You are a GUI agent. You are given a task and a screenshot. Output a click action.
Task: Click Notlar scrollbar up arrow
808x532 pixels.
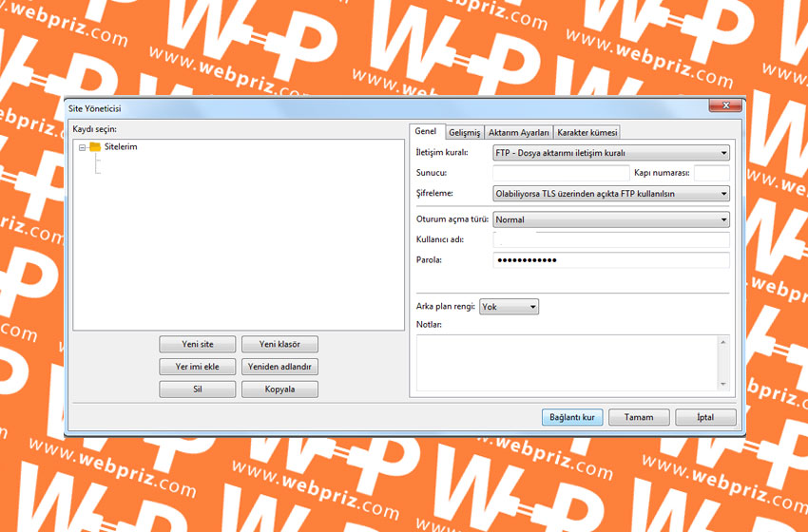coord(723,342)
